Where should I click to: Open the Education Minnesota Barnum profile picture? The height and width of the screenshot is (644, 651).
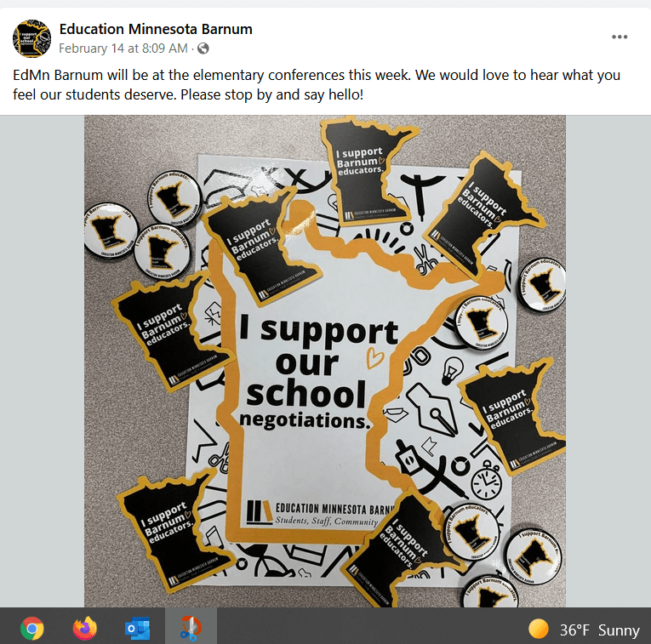coord(32,38)
